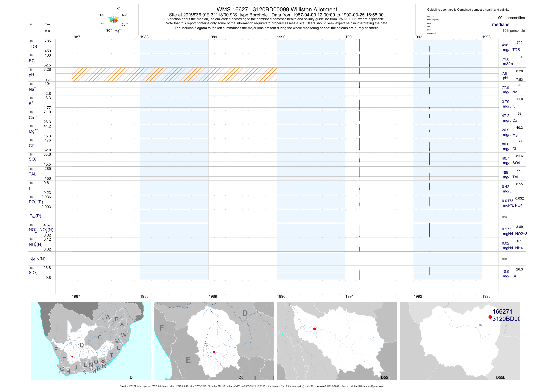Click the guideline colour scale legend bar

pyautogui.click(x=425, y=25)
